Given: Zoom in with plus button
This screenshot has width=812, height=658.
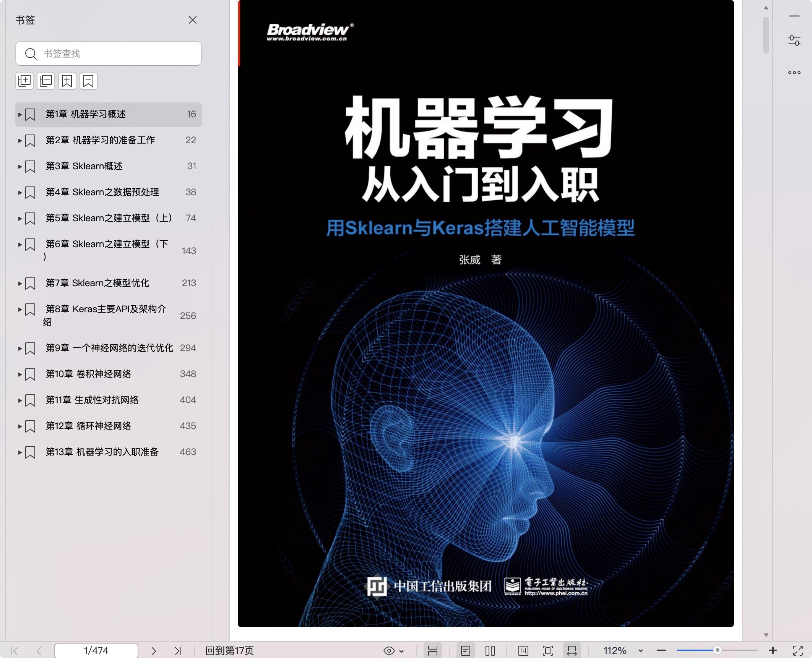Looking at the screenshot, I should tap(773, 650).
